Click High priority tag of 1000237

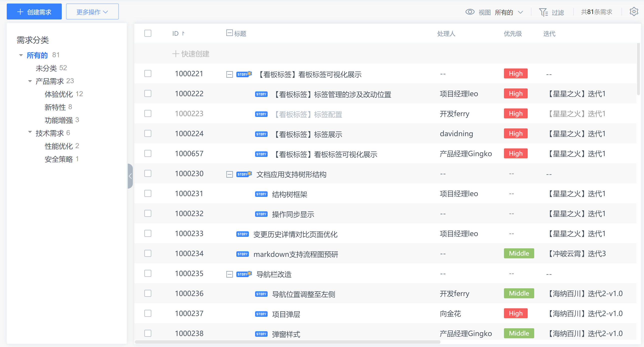coord(516,313)
